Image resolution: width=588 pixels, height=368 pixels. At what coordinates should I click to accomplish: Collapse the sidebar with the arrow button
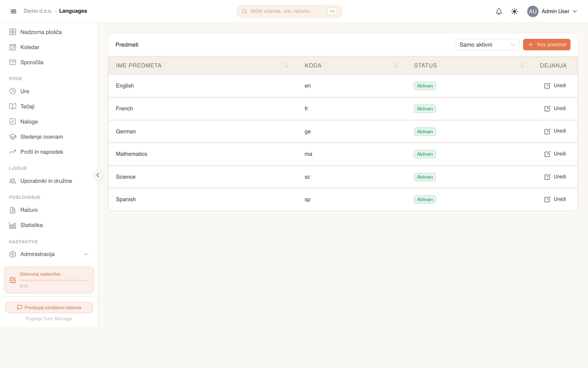click(98, 175)
